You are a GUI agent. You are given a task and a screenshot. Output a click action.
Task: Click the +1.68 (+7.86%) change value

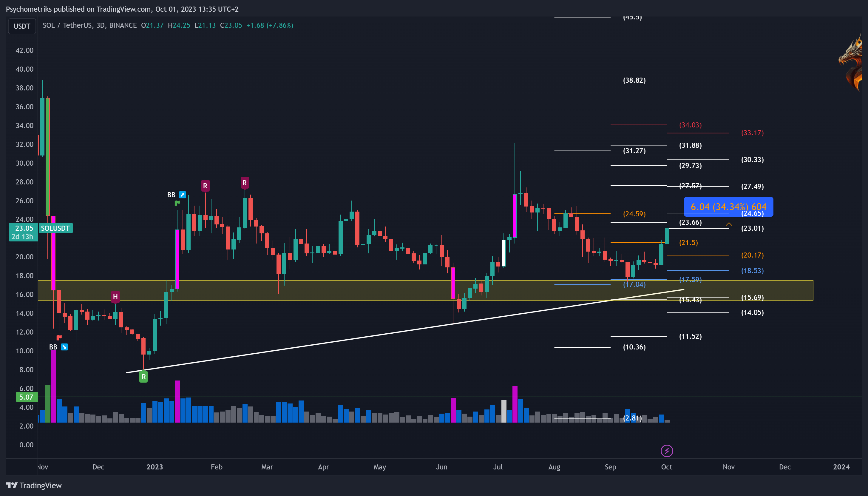point(270,25)
